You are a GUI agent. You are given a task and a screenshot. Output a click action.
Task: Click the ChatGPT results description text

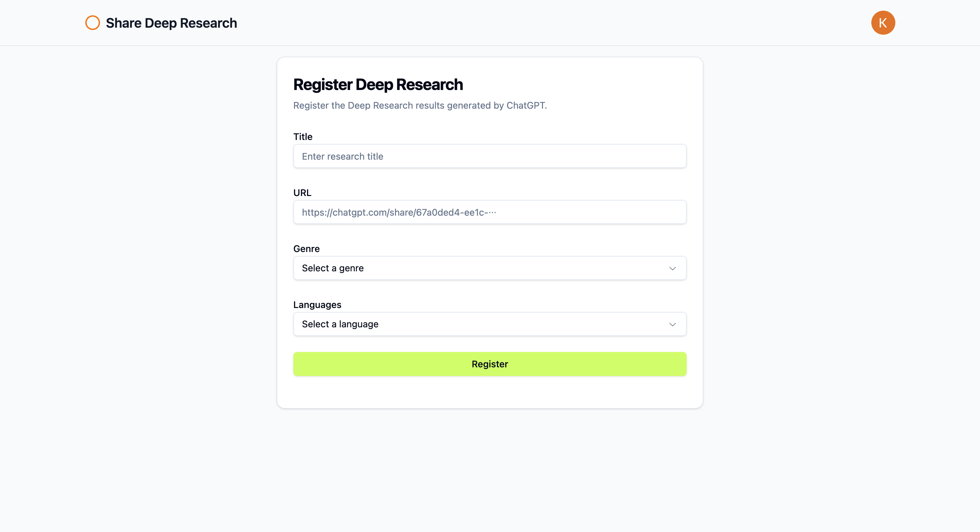pyautogui.click(x=420, y=105)
